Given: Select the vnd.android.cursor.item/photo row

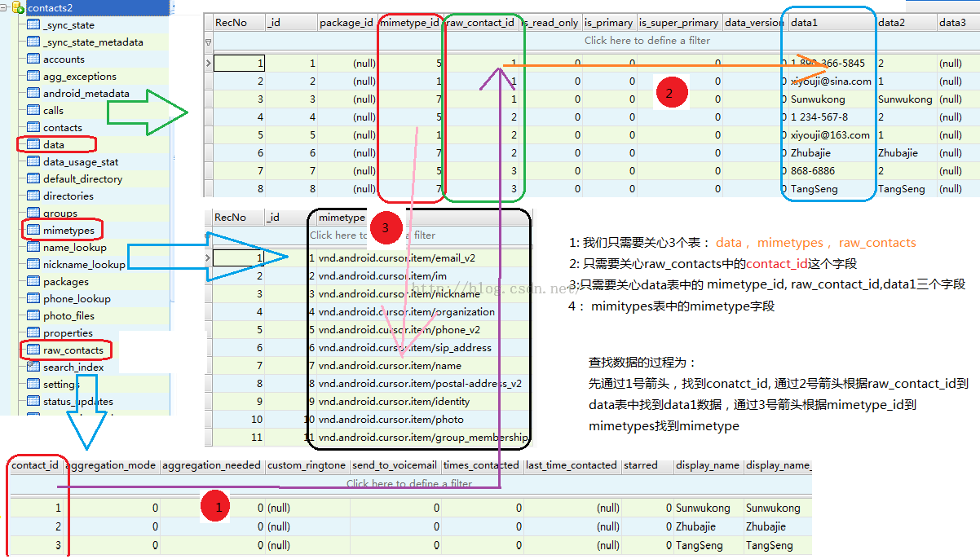Looking at the screenshot, I should click(391, 420).
